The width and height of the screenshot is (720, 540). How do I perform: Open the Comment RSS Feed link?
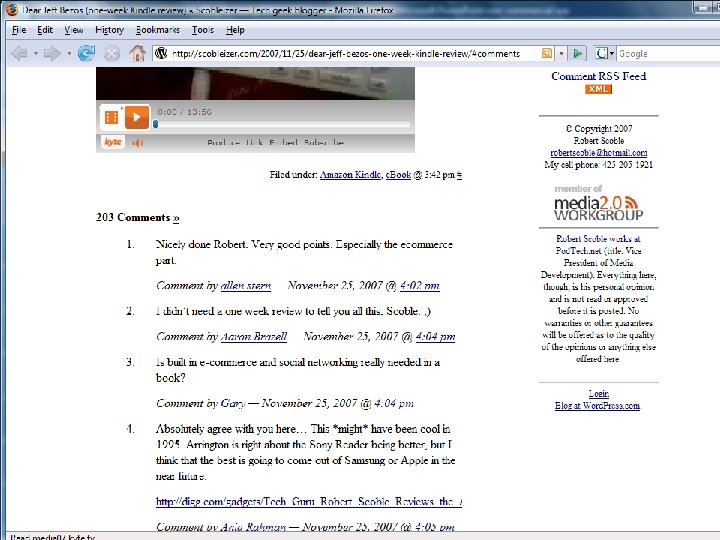point(598,76)
